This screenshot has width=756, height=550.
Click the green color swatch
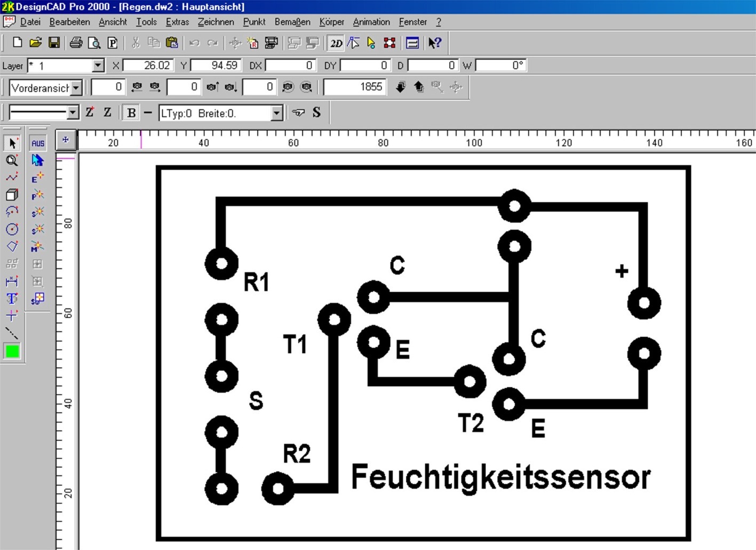[x=12, y=352]
